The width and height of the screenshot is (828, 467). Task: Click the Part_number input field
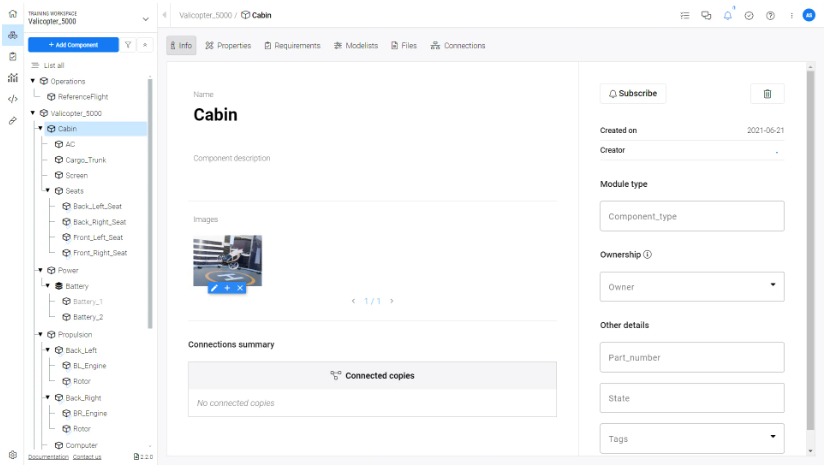click(692, 358)
